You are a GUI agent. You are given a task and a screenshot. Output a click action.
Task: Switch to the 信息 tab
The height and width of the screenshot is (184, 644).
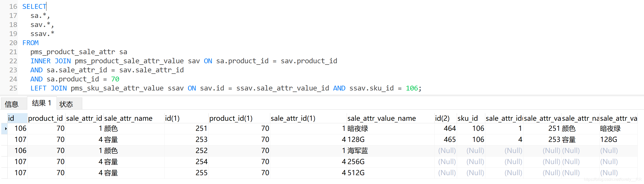[12, 104]
